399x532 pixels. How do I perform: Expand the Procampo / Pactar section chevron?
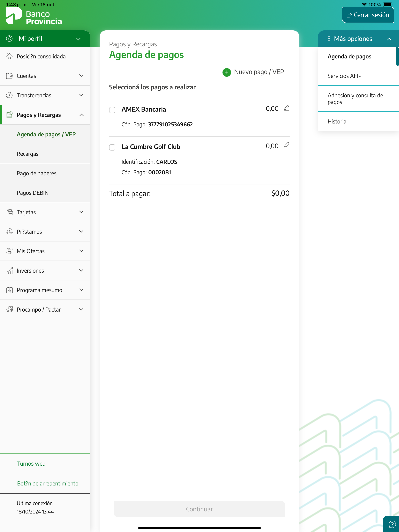[81, 309]
